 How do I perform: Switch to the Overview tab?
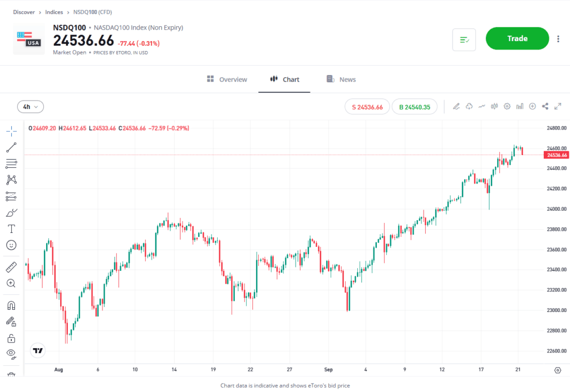(227, 80)
